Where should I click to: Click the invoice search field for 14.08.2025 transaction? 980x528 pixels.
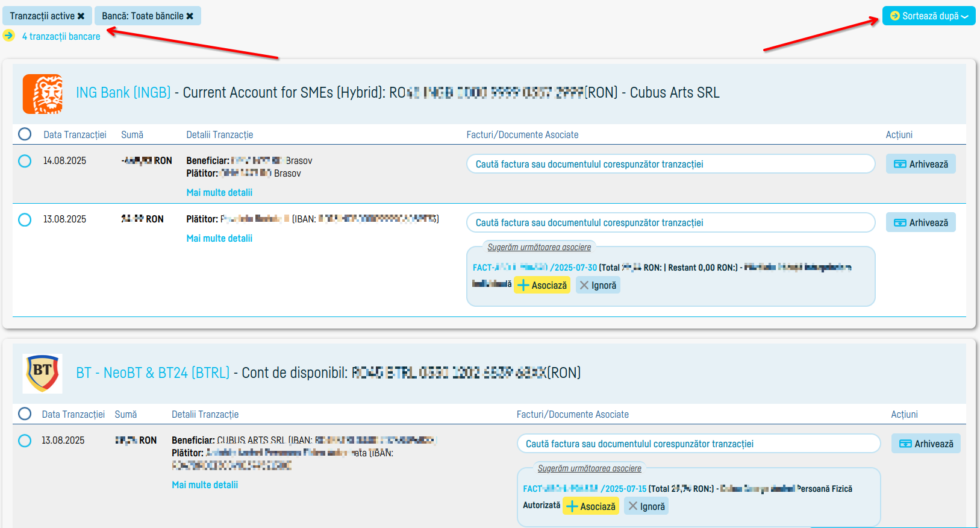pyautogui.click(x=670, y=164)
